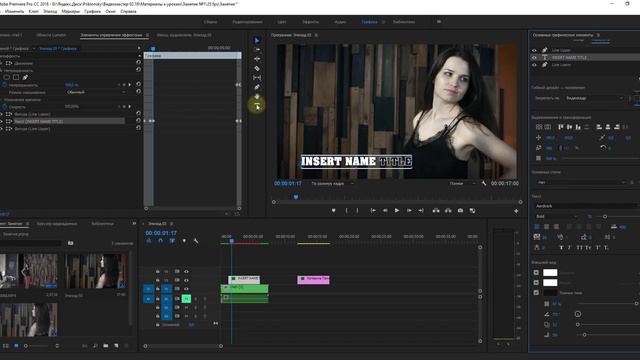Click the Add Marker button in Program monitor

(x=333, y=211)
